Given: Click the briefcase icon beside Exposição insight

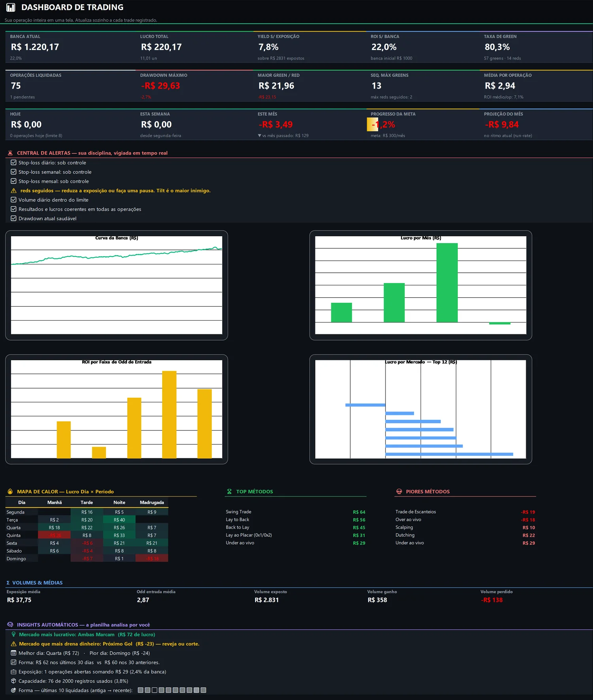Looking at the screenshot, I should (13, 672).
